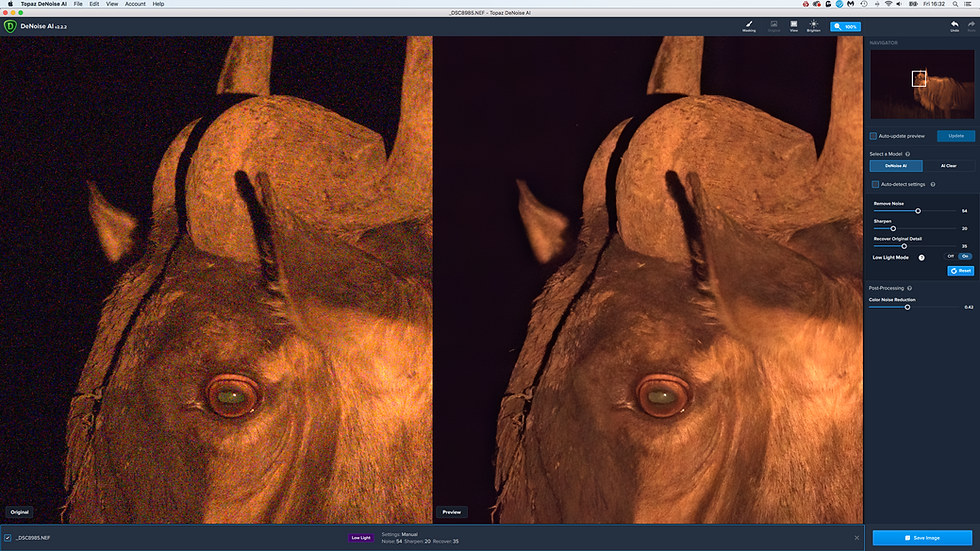This screenshot has height=551, width=980.
Task: Click the Original label on left pane
Action: pyautogui.click(x=19, y=512)
